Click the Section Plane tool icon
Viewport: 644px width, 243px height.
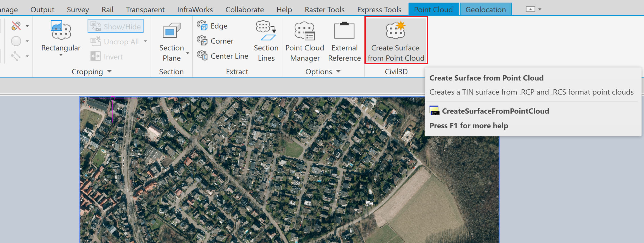[171, 31]
